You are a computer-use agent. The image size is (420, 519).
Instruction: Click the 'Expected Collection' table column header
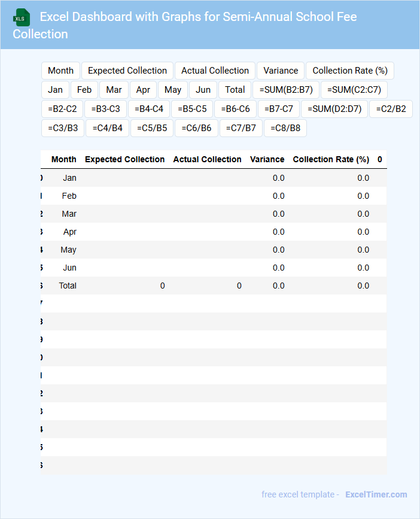[x=124, y=160]
